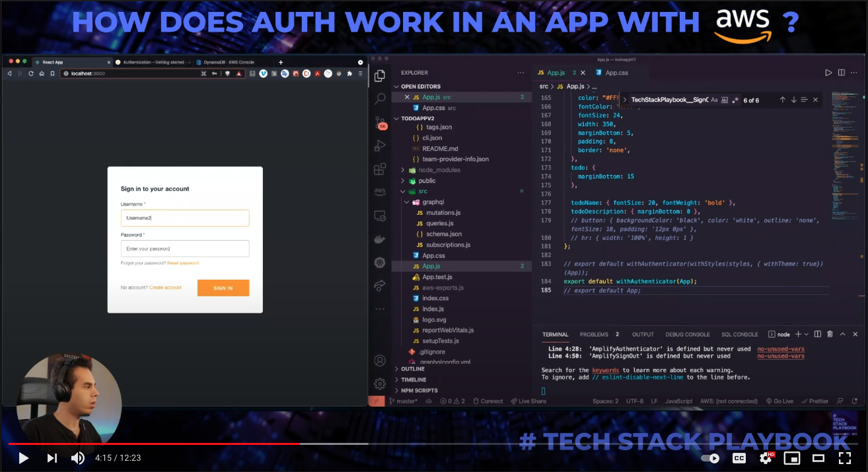Click the password input field

(x=185, y=249)
